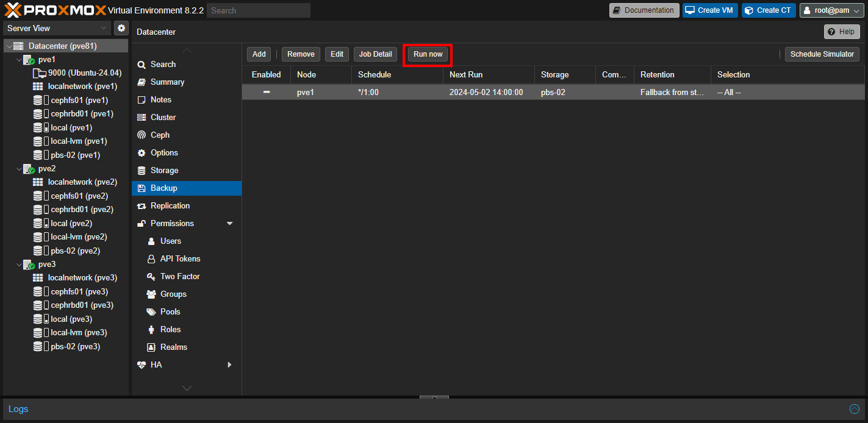Click the Proxmox logo in the header
The height and width of the screenshot is (423, 868).
pyautogui.click(x=54, y=10)
